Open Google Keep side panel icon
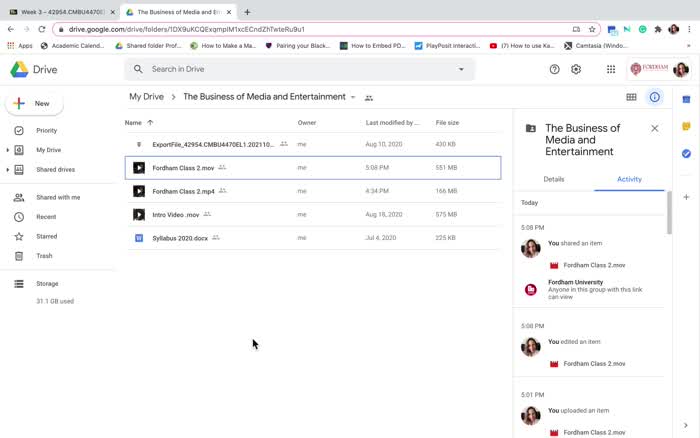700x438 pixels. 686,126
